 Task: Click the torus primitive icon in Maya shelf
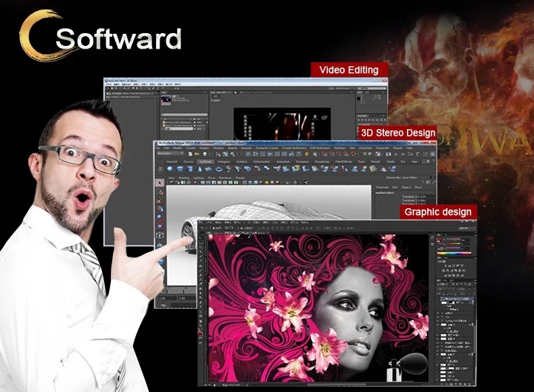218,169
